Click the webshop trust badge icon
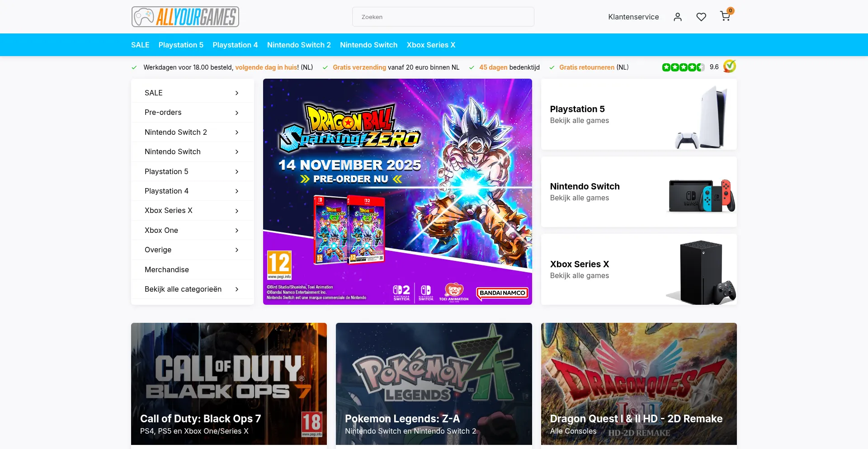This screenshot has height=449, width=868. point(729,66)
